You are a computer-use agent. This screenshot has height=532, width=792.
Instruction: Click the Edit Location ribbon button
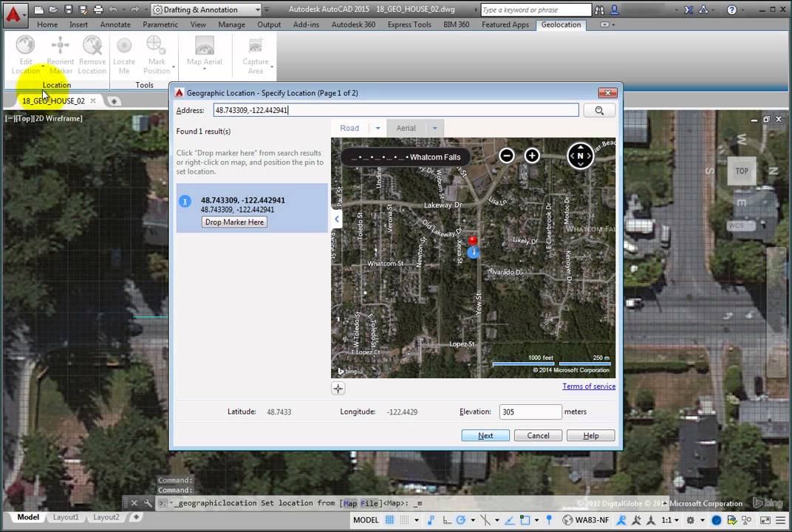click(25, 55)
